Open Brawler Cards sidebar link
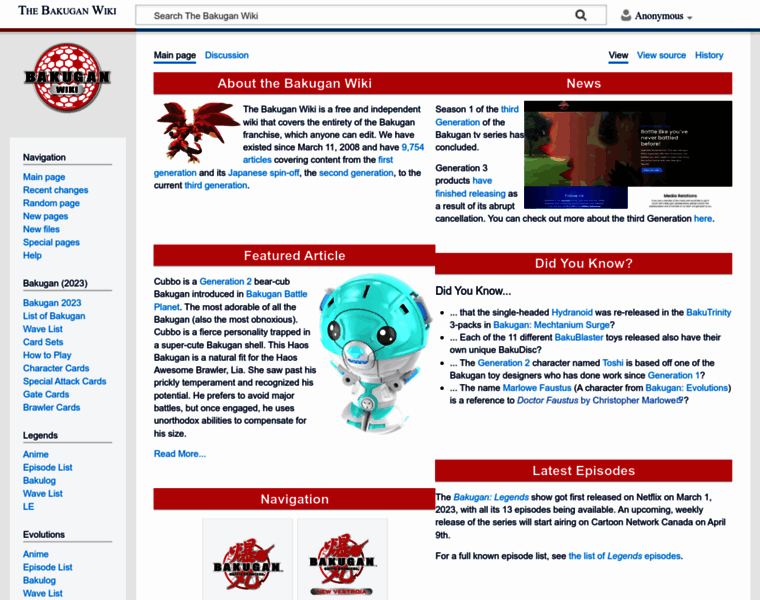The height and width of the screenshot is (600, 760). tap(51, 408)
